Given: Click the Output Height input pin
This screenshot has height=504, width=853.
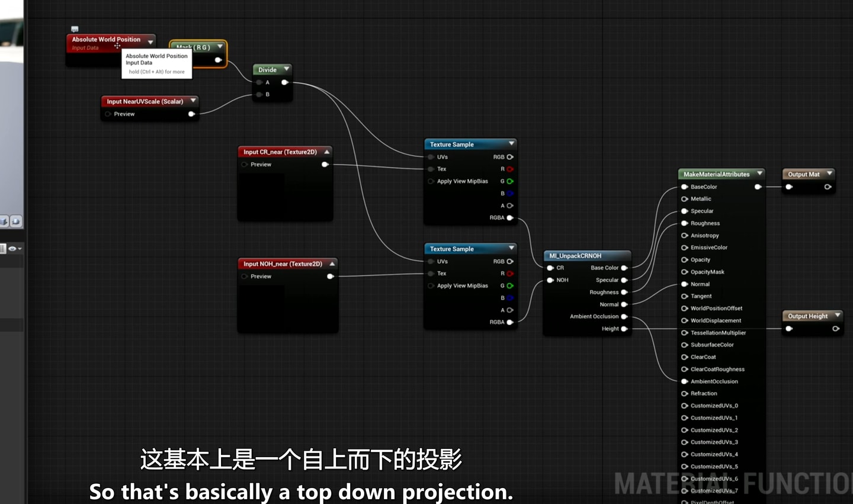Looking at the screenshot, I should (789, 328).
